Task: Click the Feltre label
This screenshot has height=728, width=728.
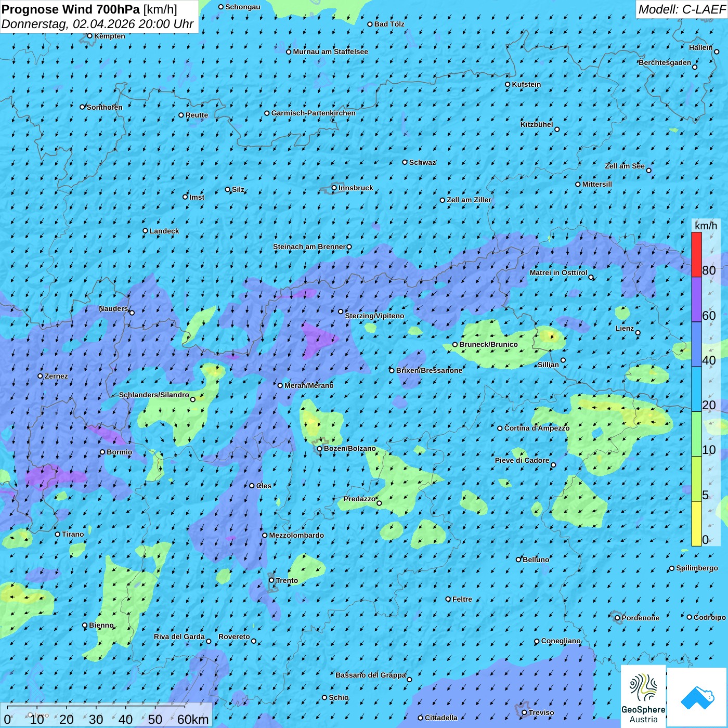Action: coord(462,599)
